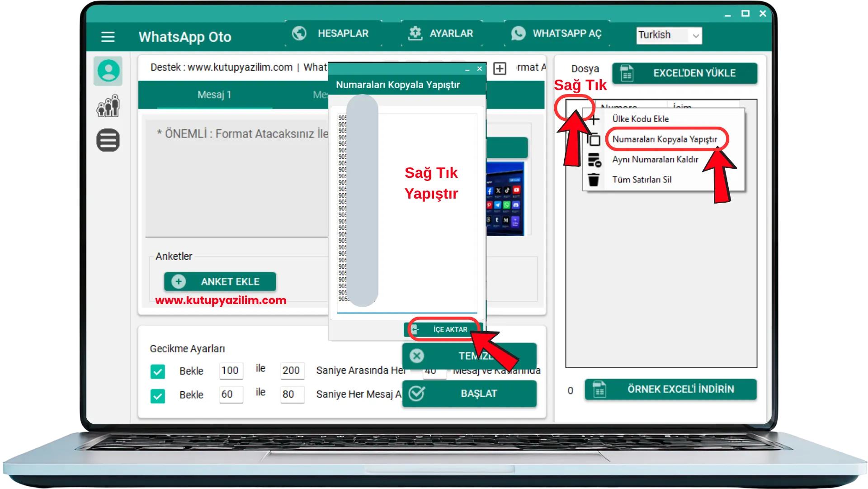Close the Numaraları Kopyala Yapıştır dialog
The width and height of the screenshot is (868, 489).
pos(480,69)
